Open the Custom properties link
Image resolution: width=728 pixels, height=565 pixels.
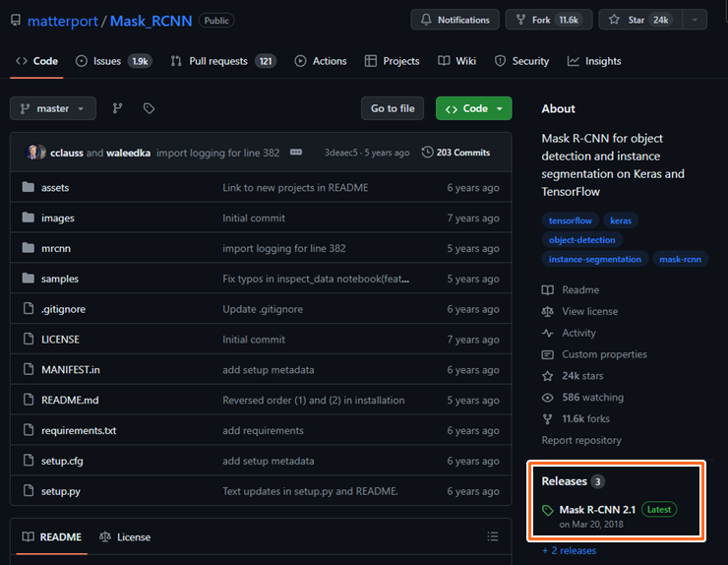[594, 354]
